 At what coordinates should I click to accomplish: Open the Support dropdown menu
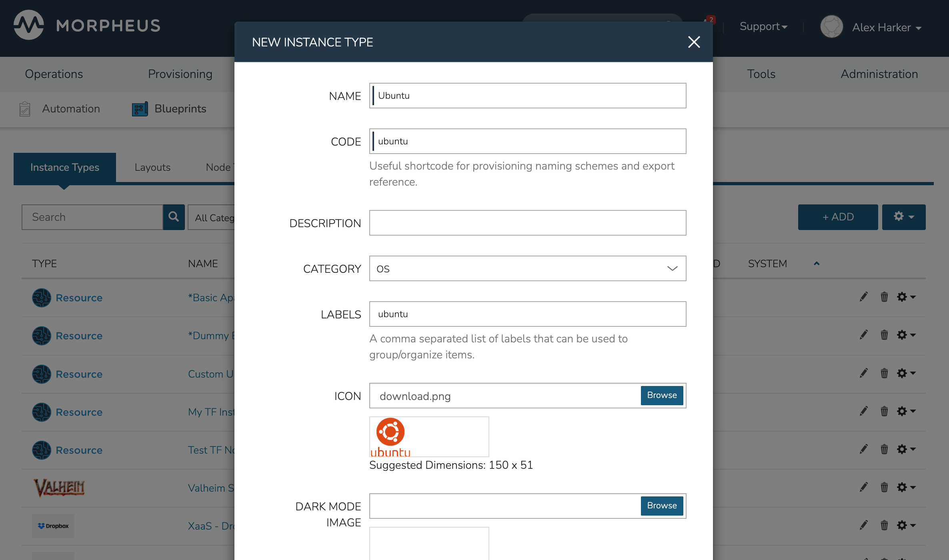763,26
